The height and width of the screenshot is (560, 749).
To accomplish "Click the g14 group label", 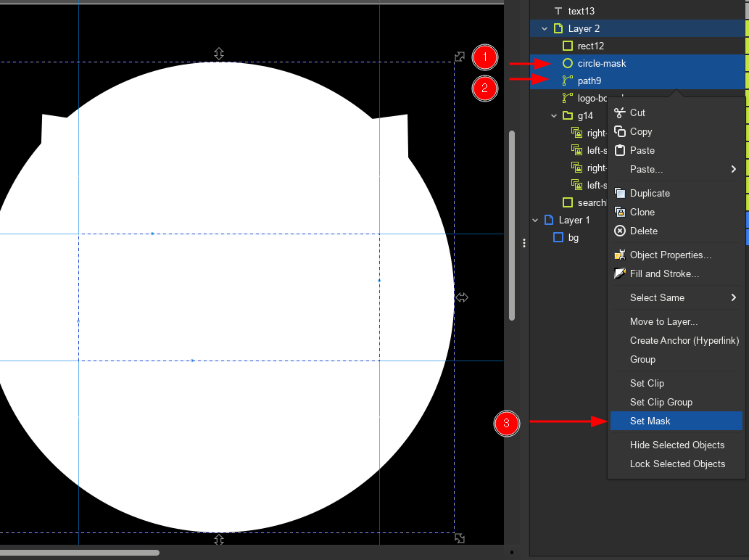I will 585,115.
